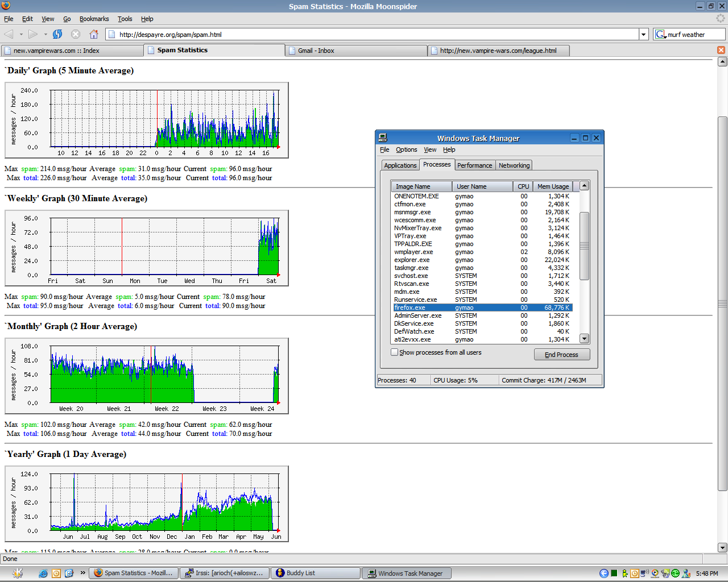
Task: Click the Home icon in navigation toolbar
Action: 94,34
